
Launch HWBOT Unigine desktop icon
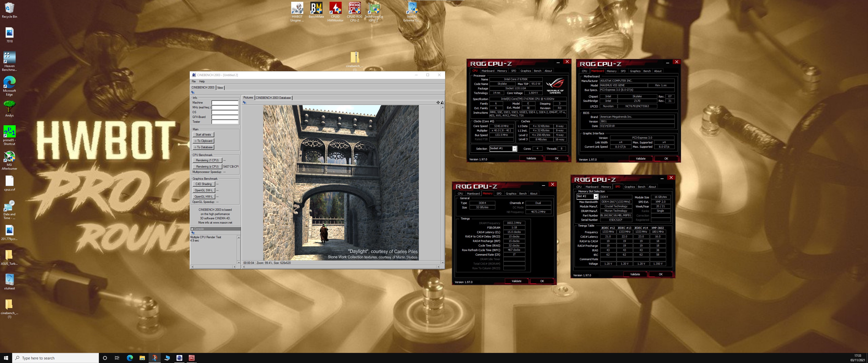(297, 12)
